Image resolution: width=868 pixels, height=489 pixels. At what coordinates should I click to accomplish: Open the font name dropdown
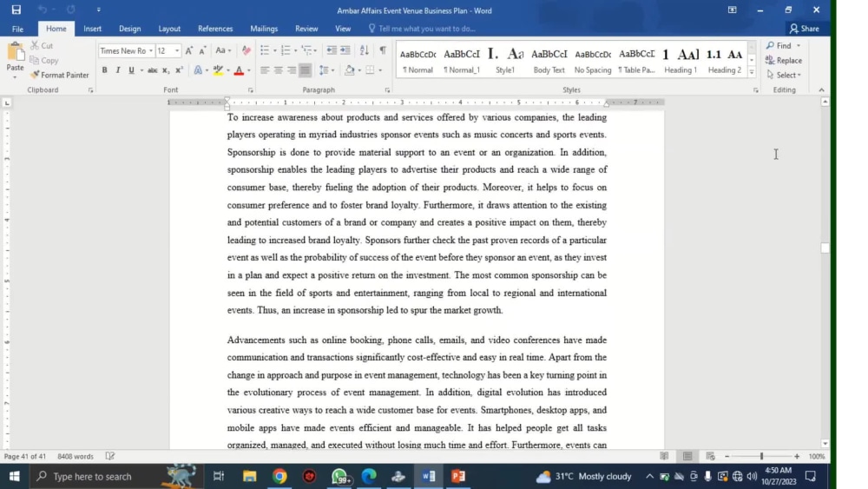point(150,51)
